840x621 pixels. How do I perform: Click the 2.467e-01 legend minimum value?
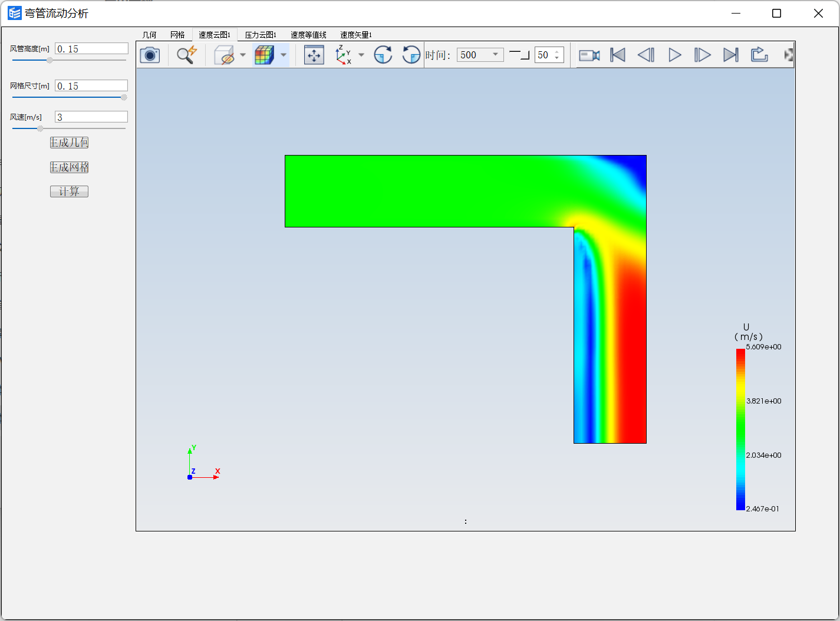click(762, 509)
